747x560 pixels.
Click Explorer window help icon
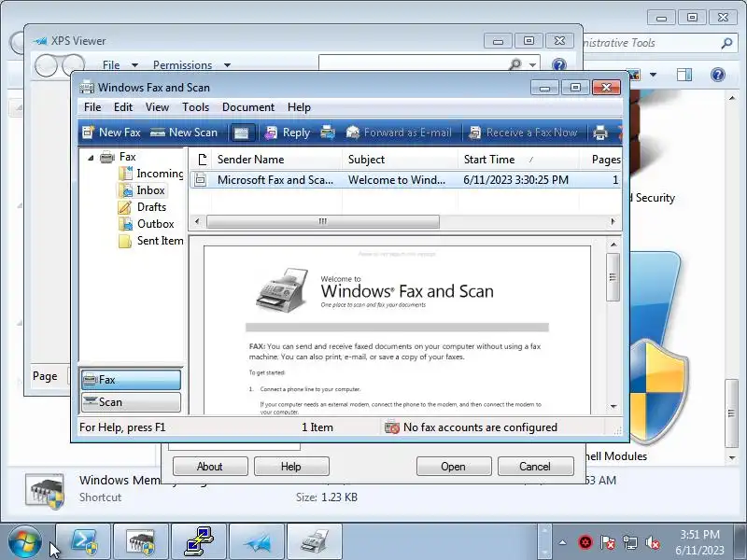pyautogui.click(x=717, y=75)
